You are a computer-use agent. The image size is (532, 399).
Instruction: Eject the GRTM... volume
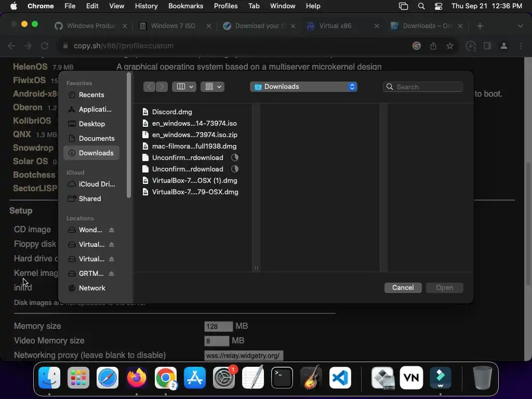point(111,273)
